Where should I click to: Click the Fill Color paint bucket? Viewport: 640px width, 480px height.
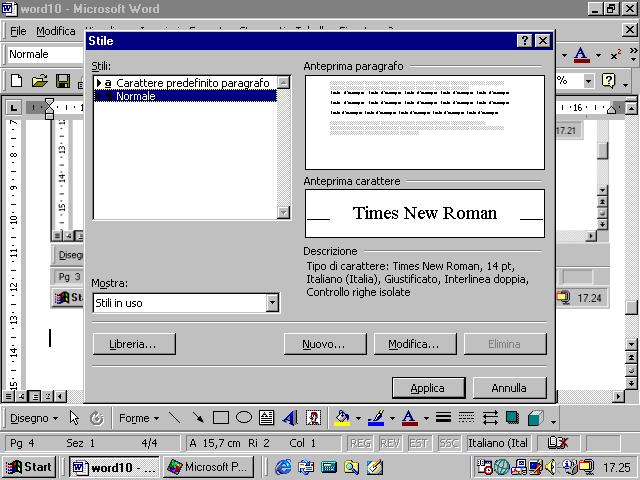[342, 418]
